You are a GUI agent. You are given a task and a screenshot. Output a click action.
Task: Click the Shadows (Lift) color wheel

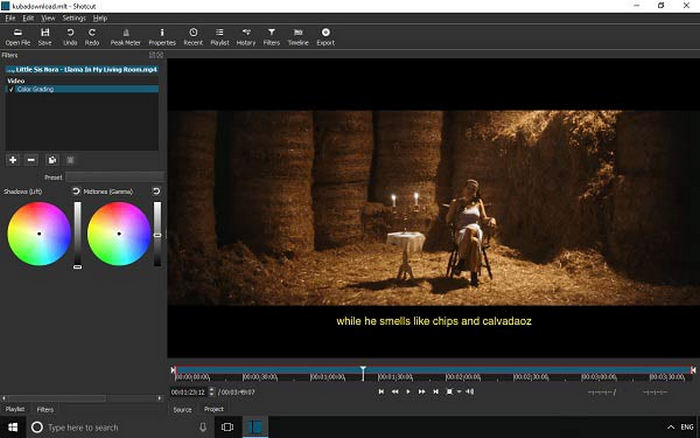pos(39,234)
